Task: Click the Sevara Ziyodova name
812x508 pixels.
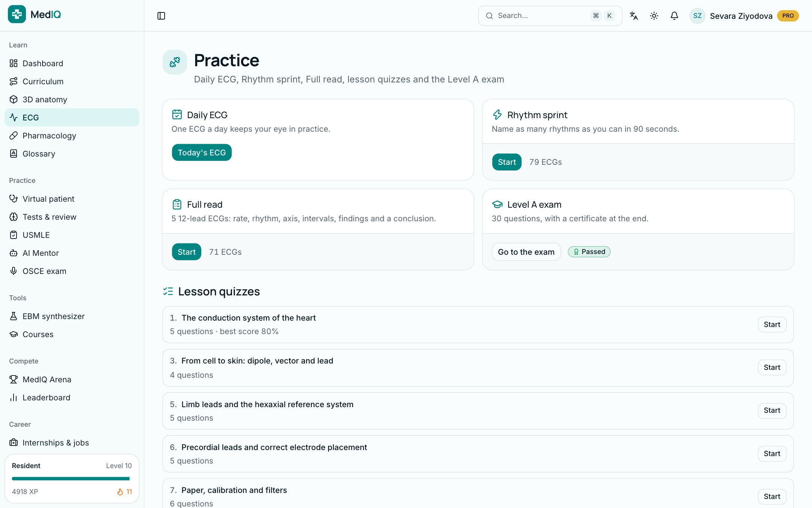Action: pyautogui.click(x=741, y=16)
